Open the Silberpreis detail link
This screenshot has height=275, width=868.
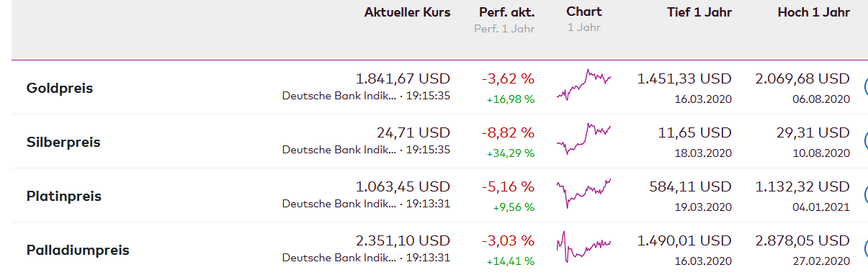pyautogui.click(x=63, y=143)
